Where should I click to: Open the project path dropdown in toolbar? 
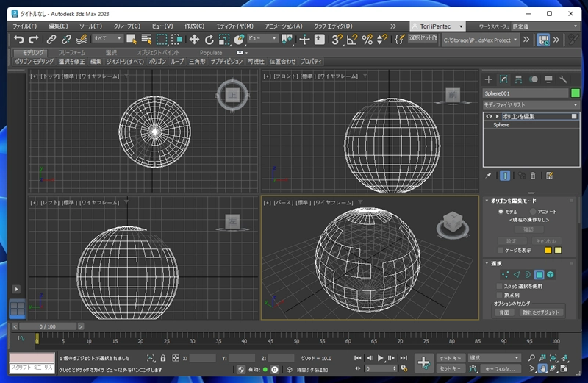tap(481, 40)
